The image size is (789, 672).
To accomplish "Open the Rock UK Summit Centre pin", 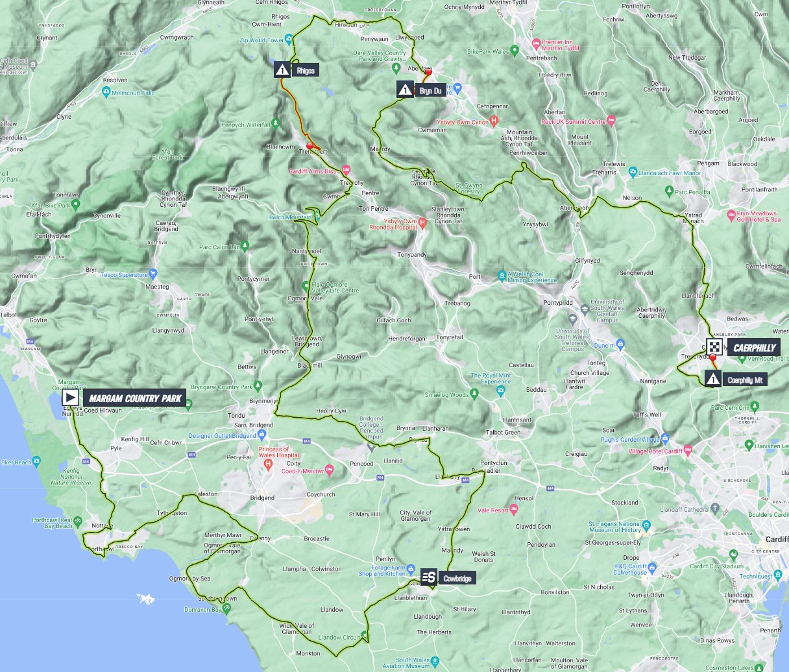I will [612, 121].
